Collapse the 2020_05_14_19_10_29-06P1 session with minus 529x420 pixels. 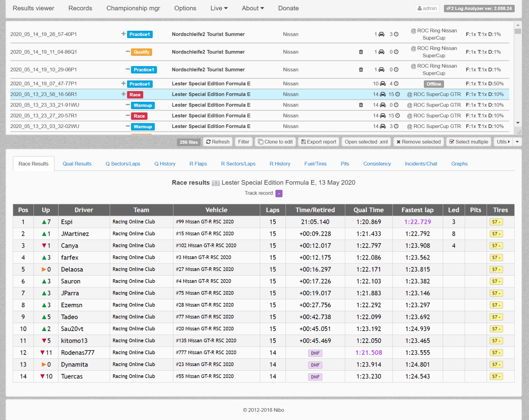(x=128, y=69)
